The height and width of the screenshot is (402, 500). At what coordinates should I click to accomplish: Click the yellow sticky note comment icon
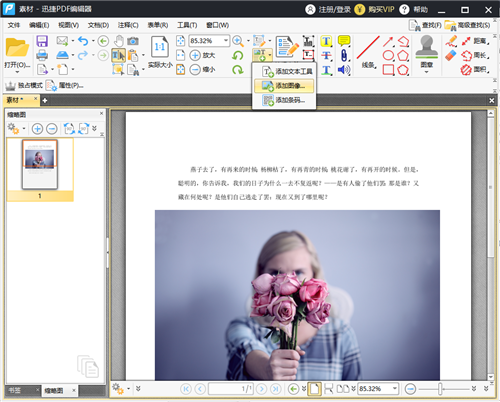[x=344, y=41]
